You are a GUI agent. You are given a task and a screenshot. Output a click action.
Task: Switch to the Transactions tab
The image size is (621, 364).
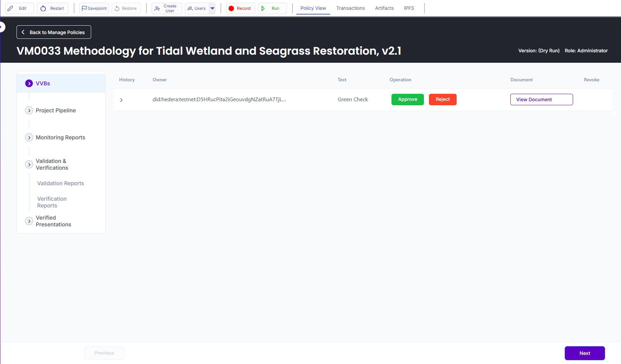click(x=350, y=8)
